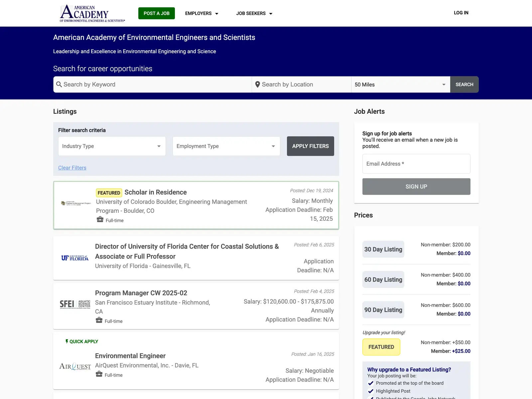Image resolution: width=532 pixels, height=399 pixels.
Task: Open Environmental Engineer listing
Action: pyautogui.click(x=130, y=356)
